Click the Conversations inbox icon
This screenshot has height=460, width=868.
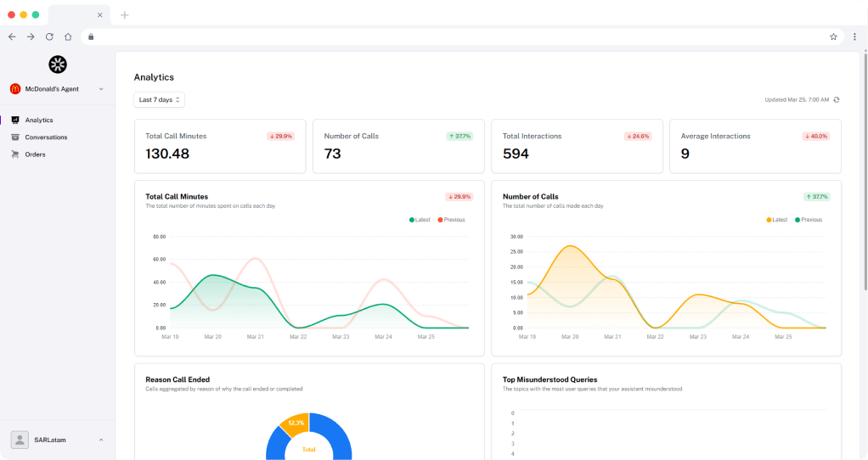15,137
